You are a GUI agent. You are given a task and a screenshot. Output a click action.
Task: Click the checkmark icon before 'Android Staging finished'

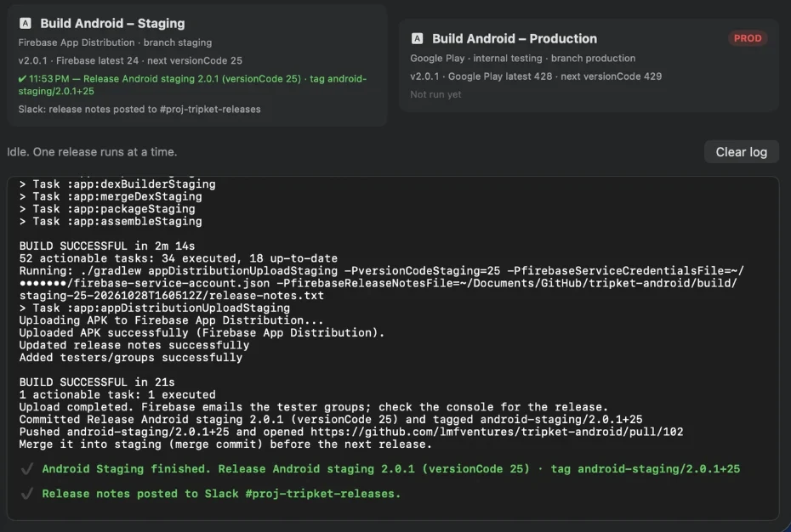point(27,469)
